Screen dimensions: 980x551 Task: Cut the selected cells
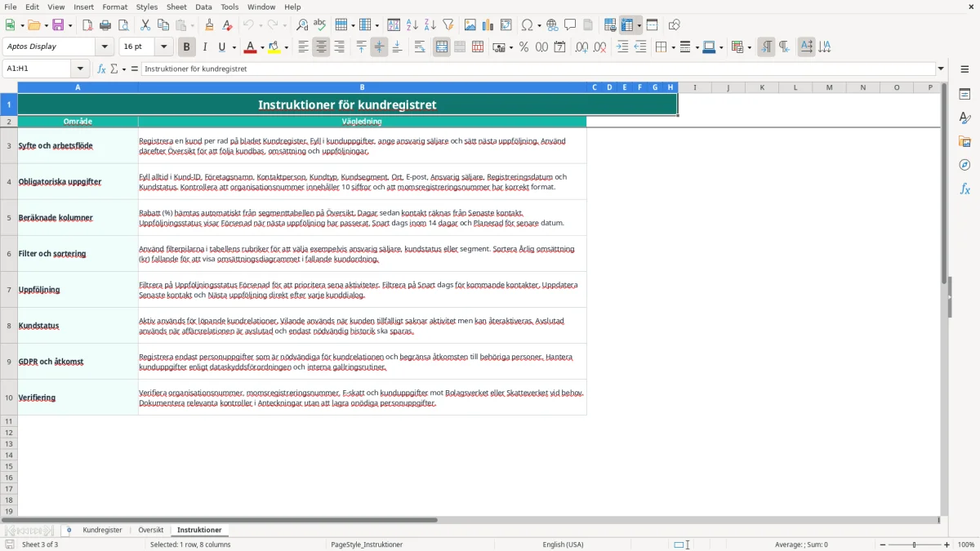(x=145, y=25)
